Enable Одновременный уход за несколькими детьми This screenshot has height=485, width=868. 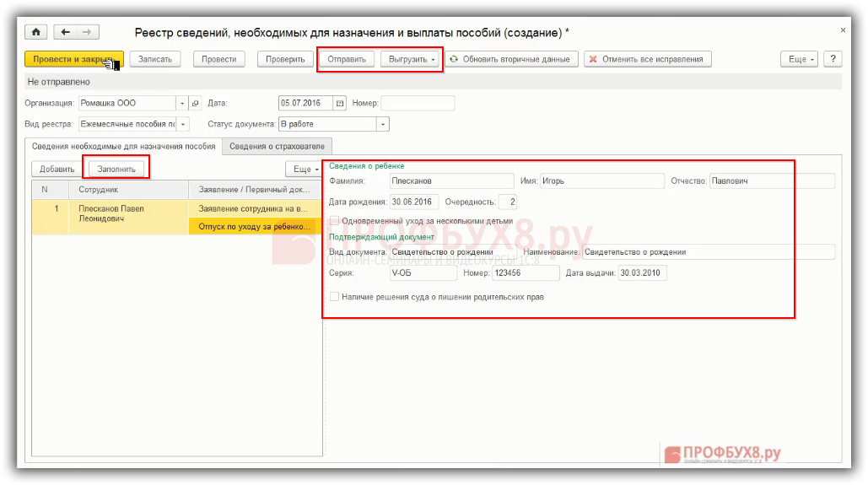point(335,221)
